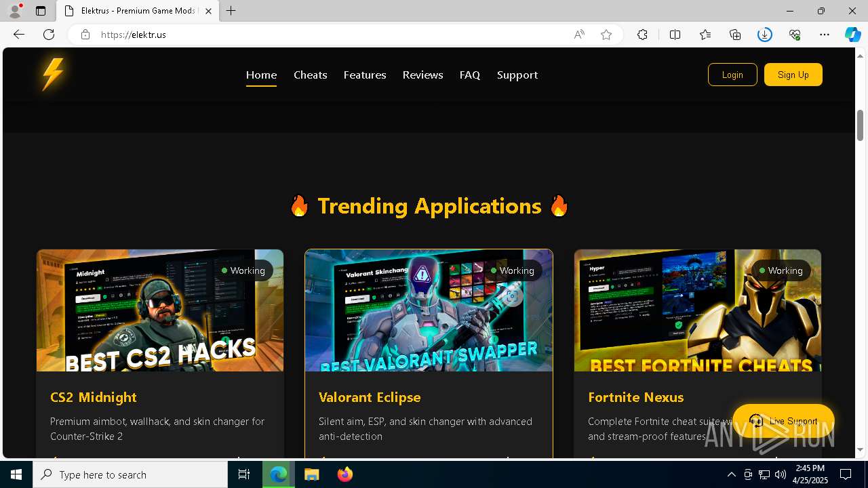Go back with the browser back arrow
Image resolution: width=868 pixels, height=488 pixels.
click(19, 35)
